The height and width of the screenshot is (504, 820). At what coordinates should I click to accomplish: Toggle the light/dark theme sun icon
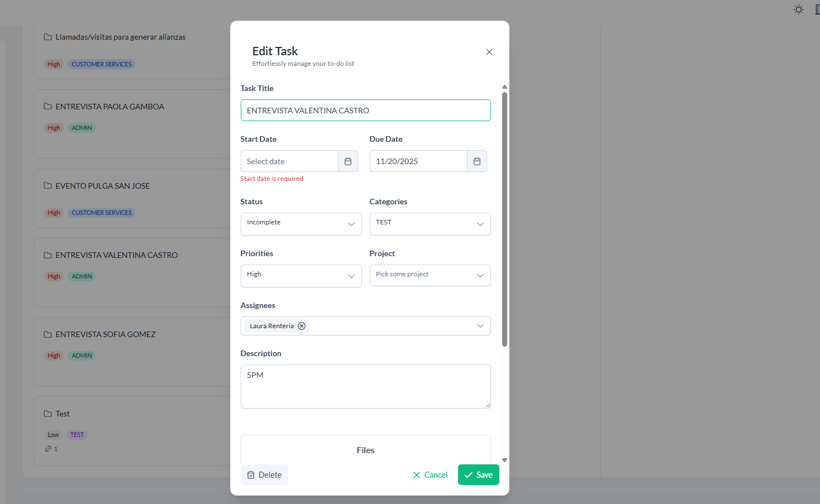click(798, 9)
